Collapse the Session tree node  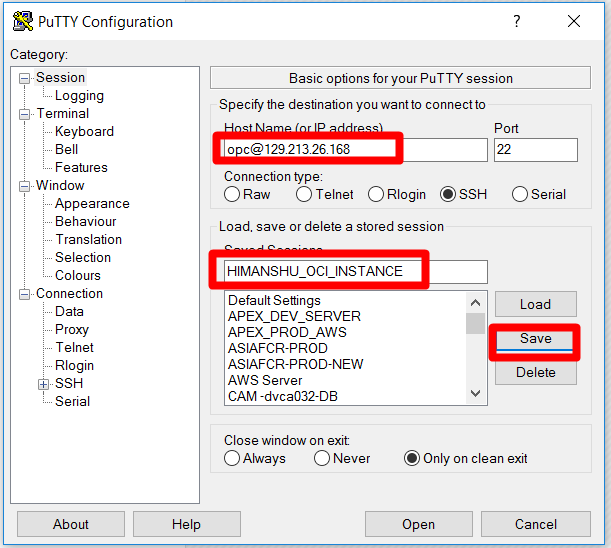(x=24, y=78)
